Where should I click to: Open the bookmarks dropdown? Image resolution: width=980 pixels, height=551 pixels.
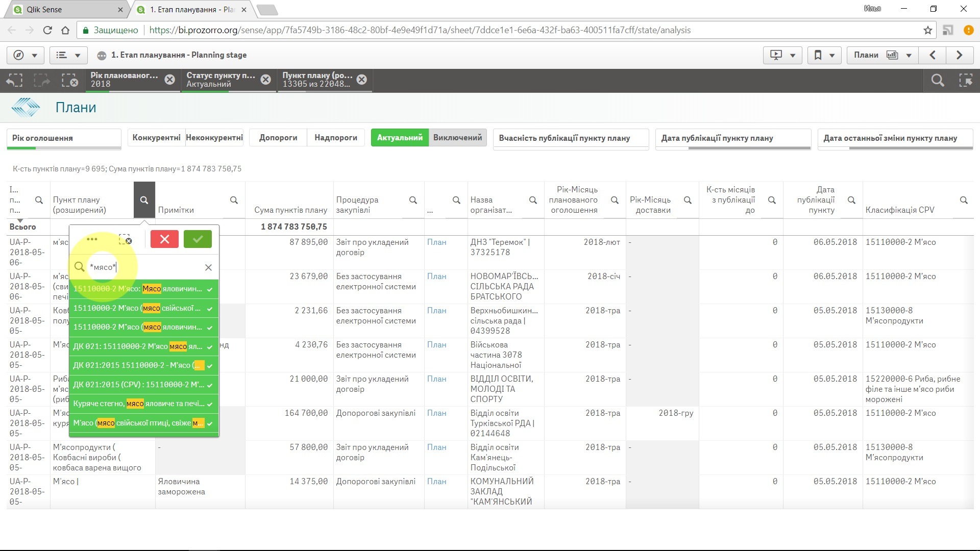pyautogui.click(x=824, y=55)
